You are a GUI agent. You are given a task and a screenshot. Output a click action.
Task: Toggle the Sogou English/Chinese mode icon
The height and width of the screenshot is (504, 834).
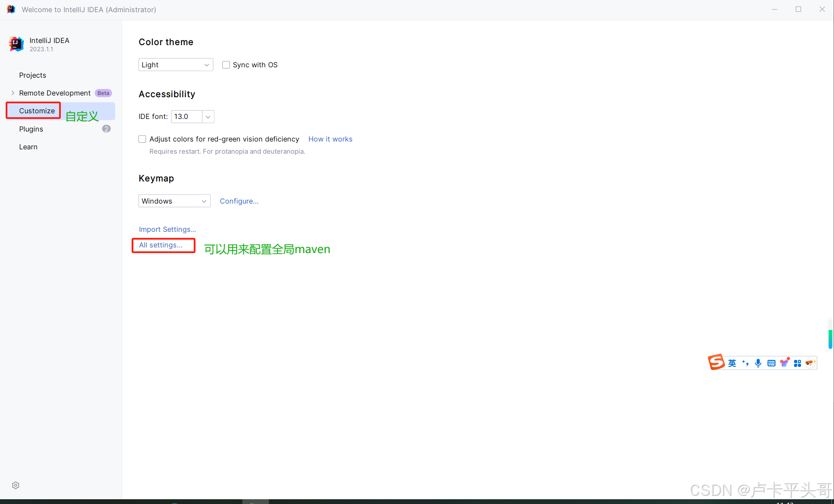[x=732, y=363]
